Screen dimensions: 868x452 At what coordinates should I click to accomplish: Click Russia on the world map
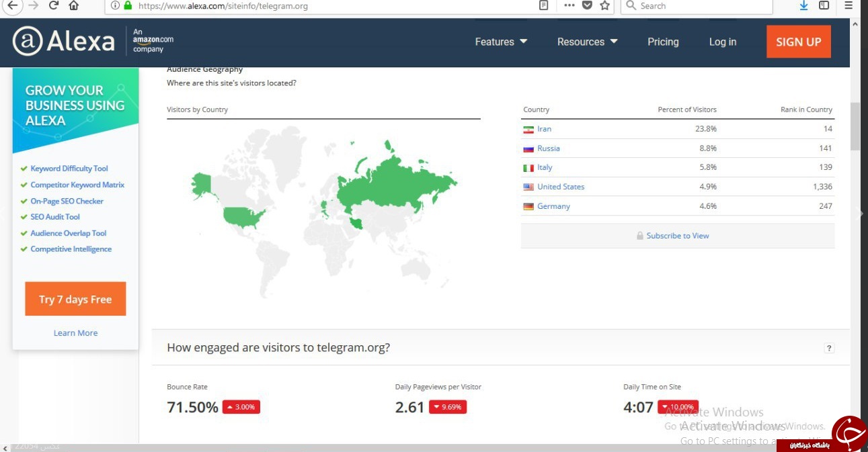397,181
